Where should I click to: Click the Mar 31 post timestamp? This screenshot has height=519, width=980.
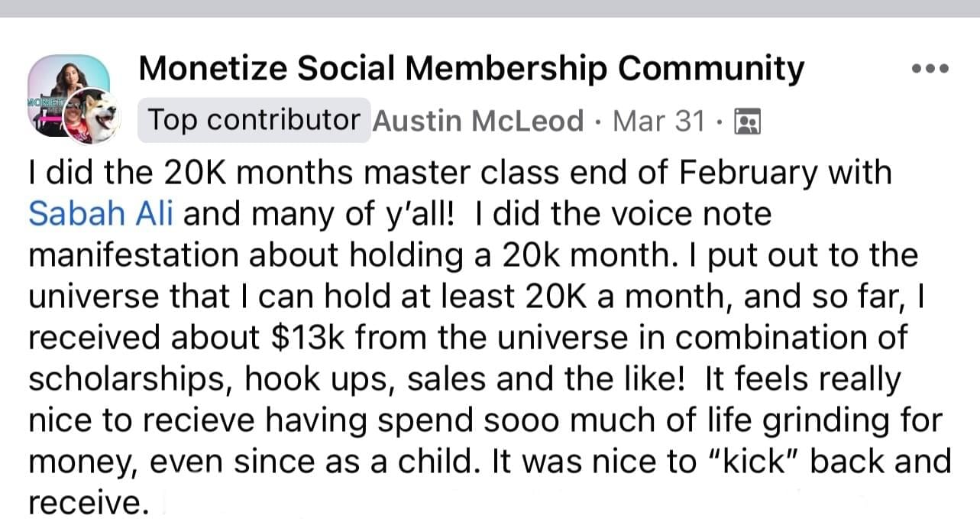(x=659, y=121)
